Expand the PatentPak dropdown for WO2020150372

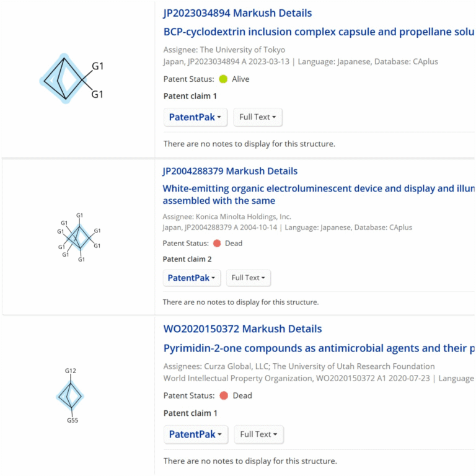(x=195, y=434)
